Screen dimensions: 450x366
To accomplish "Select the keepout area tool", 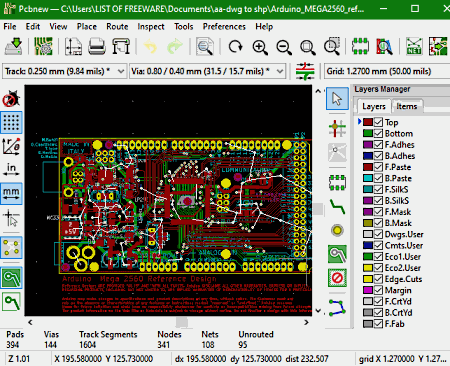I will (x=337, y=278).
